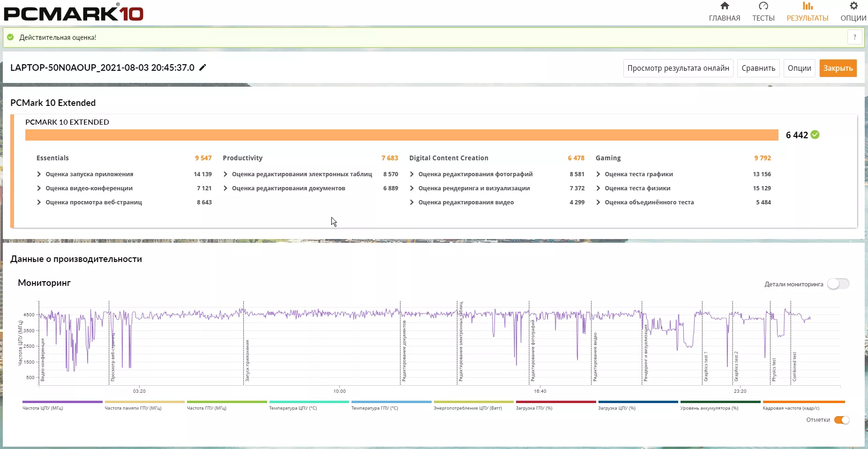This screenshot has width=868, height=449.
Task: Click the Запуск приложения marker in chart
Action: click(247, 360)
